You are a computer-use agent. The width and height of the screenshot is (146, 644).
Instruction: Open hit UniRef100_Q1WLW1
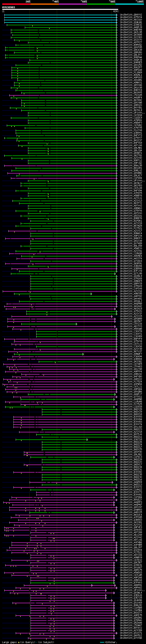(131, 22)
